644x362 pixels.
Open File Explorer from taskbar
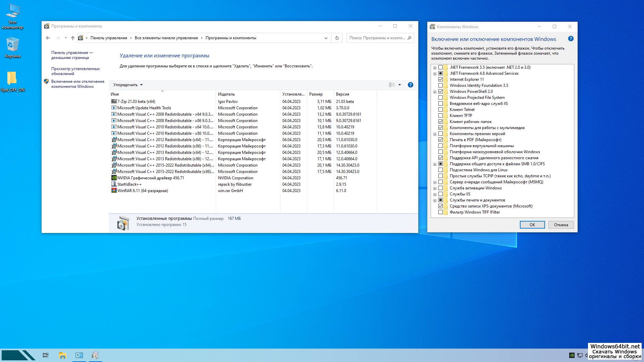62,355
